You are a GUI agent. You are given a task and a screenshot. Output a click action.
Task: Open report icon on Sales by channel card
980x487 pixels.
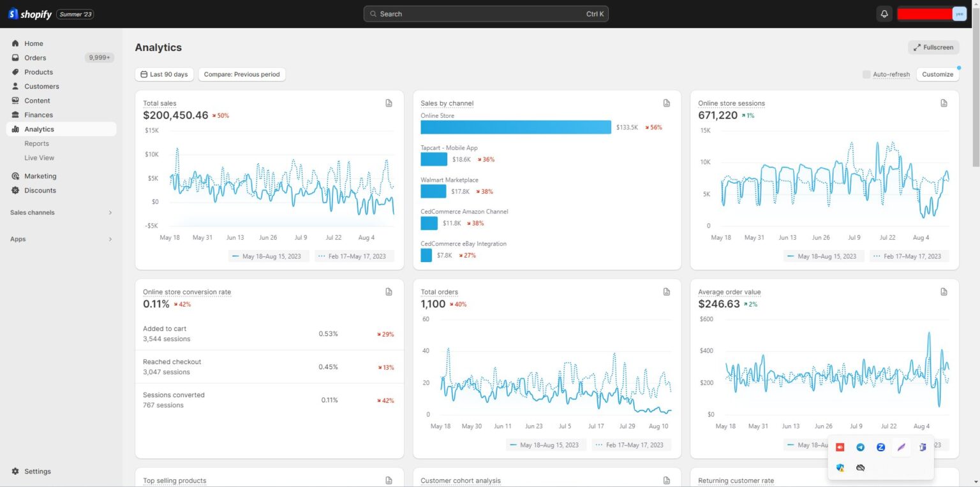[666, 103]
